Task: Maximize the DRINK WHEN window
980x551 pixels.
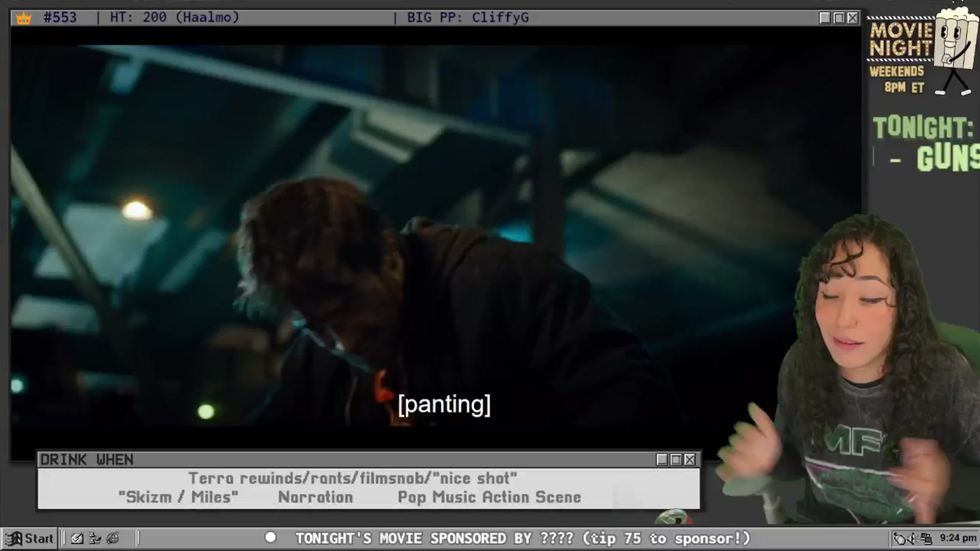Action: coord(676,460)
